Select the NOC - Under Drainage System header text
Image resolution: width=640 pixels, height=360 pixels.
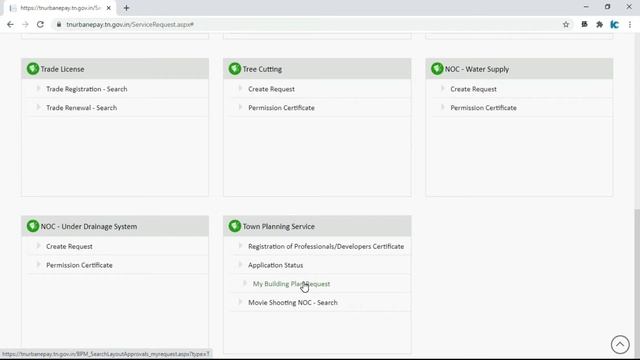coord(89,227)
